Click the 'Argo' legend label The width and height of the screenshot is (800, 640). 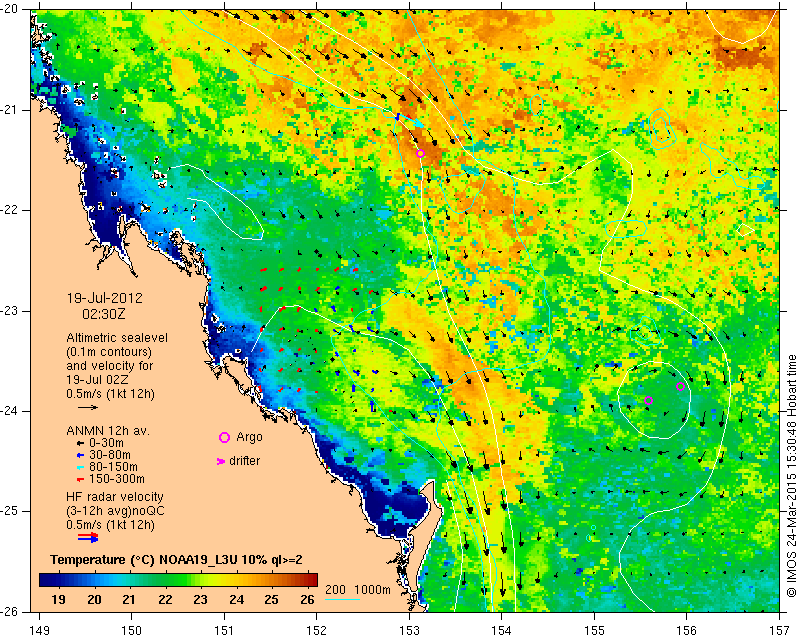pyautogui.click(x=249, y=437)
